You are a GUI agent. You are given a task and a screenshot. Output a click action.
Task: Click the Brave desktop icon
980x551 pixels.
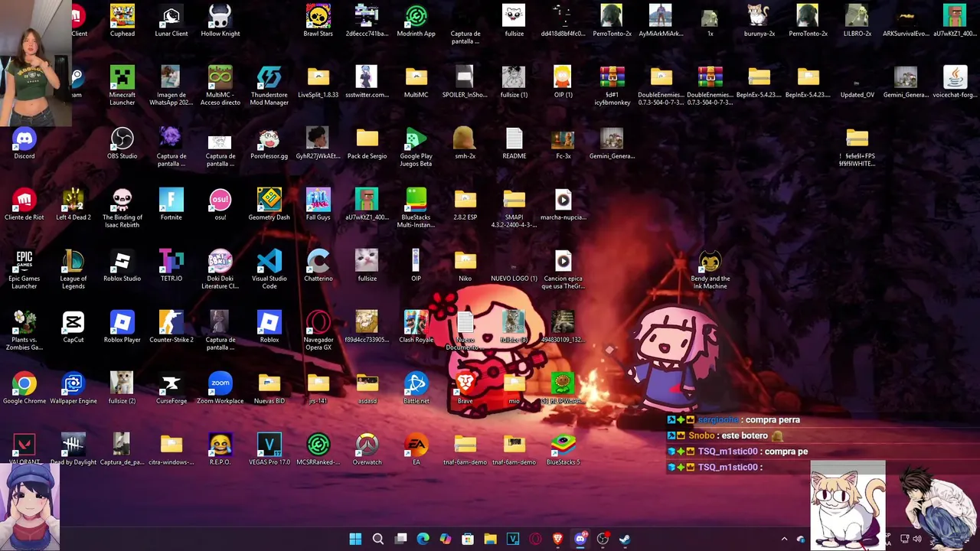point(465,388)
